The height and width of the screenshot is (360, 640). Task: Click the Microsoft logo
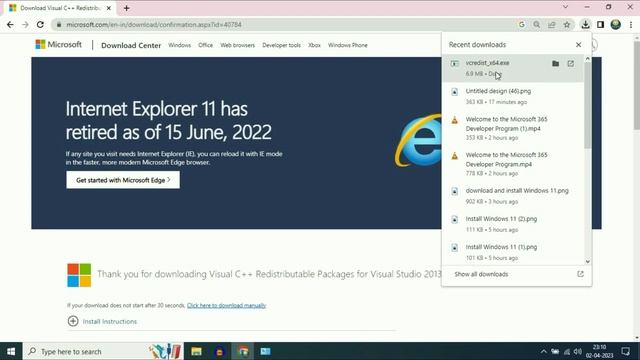(x=58, y=44)
